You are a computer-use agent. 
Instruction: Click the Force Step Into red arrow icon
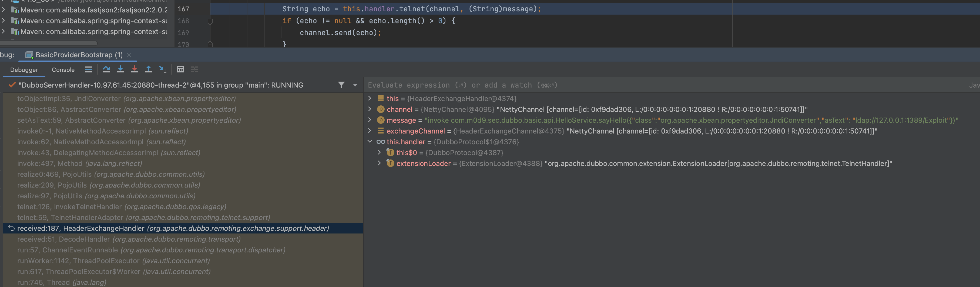134,69
